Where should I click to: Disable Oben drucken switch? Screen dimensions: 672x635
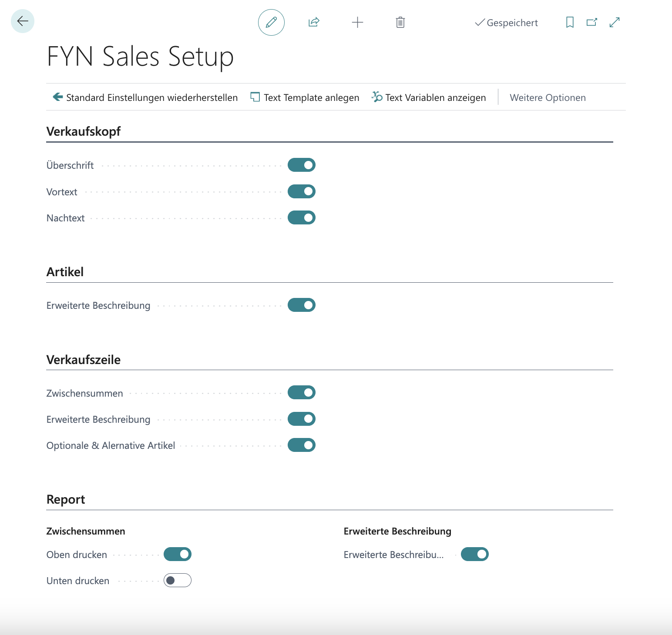tap(178, 554)
